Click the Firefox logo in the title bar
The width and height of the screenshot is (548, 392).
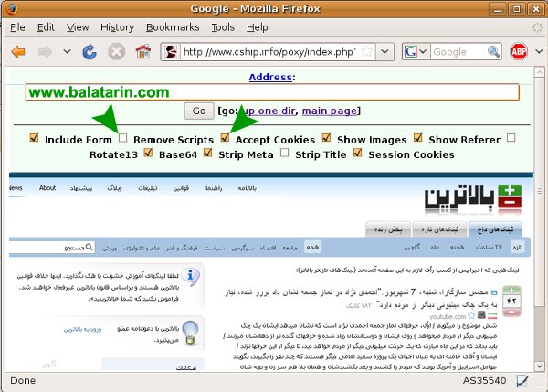(x=12, y=9)
